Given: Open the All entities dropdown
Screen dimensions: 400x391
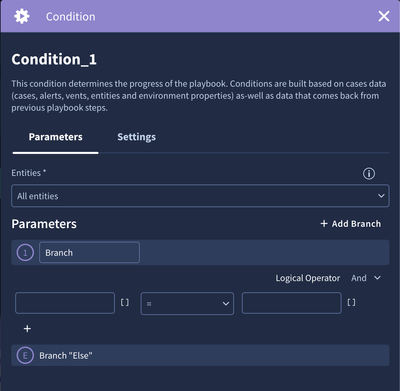Looking at the screenshot, I should click(x=200, y=196).
